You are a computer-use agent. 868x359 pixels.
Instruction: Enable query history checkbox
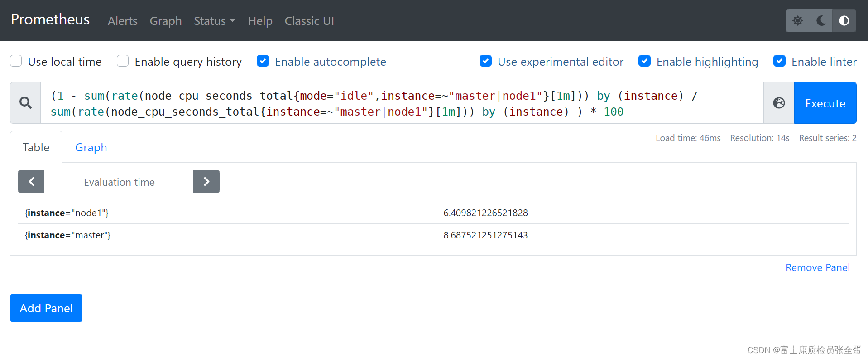(123, 61)
